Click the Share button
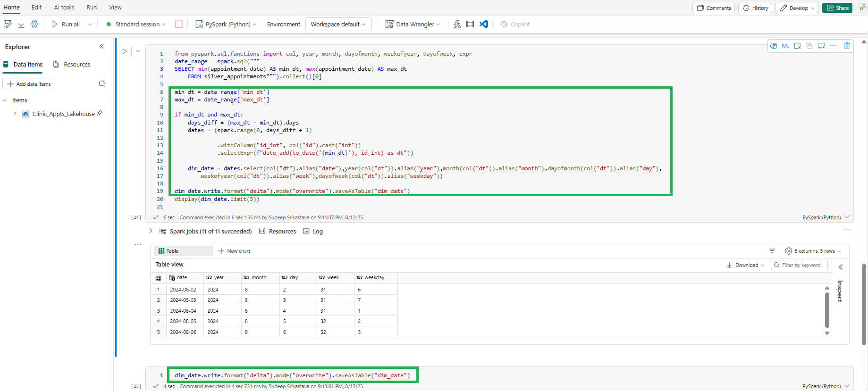 (837, 8)
